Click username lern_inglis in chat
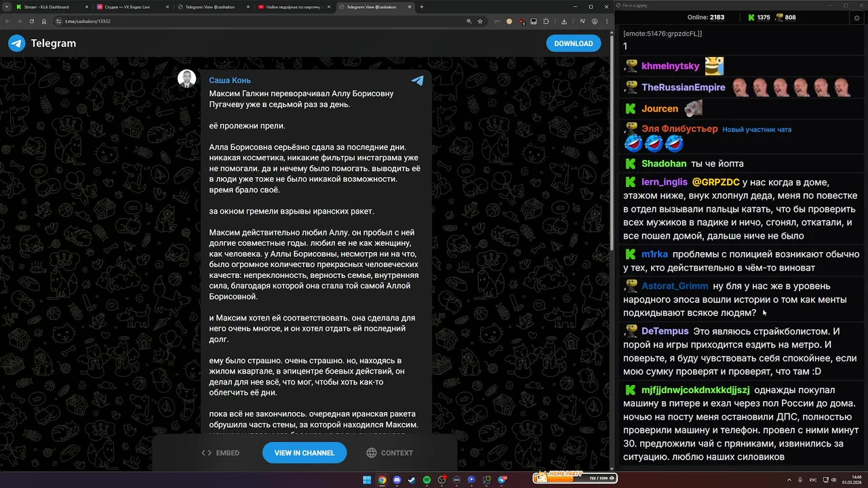 coord(664,182)
